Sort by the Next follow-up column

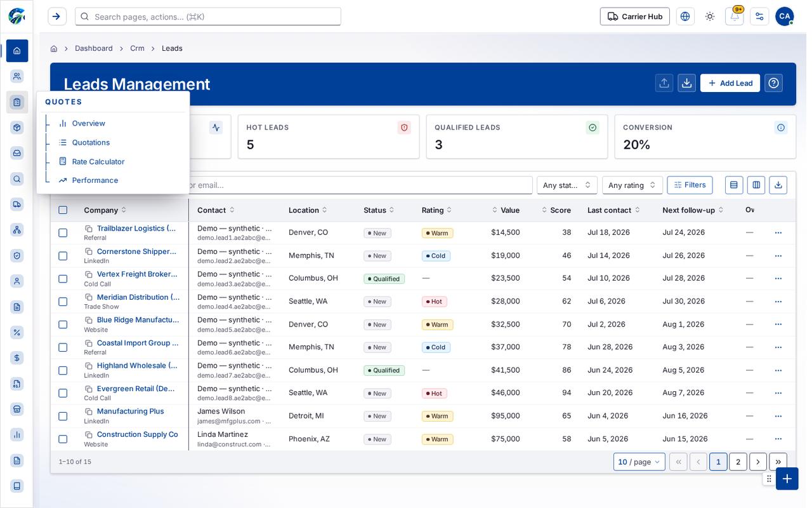pos(693,210)
